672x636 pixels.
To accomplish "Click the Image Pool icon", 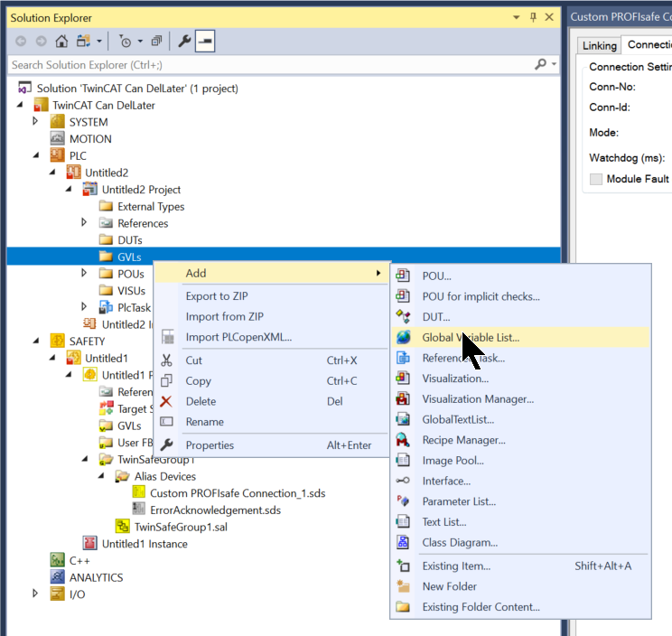I will 403,460.
